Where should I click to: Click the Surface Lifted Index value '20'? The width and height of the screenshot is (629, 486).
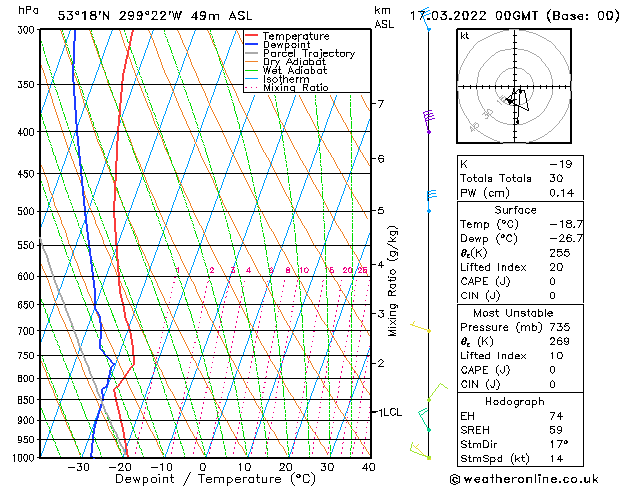(x=556, y=267)
